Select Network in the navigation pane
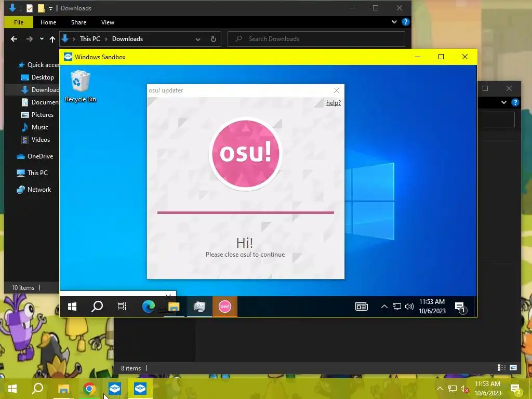 pos(34,190)
